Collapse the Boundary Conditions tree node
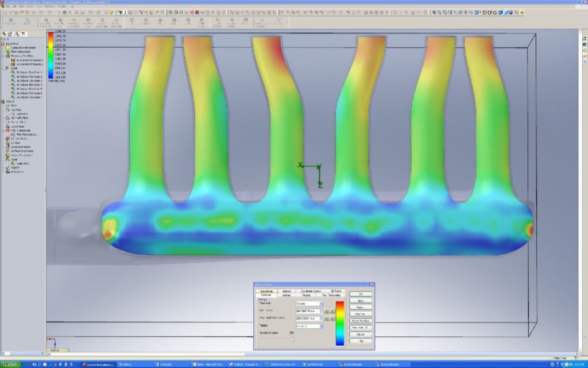This screenshot has width=588, height=368. [3, 55]
